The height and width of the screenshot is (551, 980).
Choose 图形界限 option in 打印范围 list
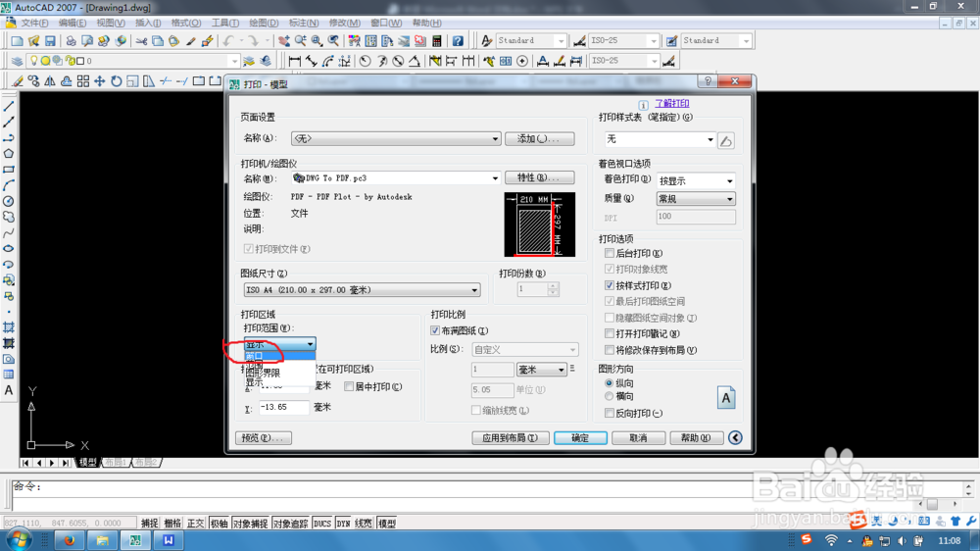(x=279, y=373)
